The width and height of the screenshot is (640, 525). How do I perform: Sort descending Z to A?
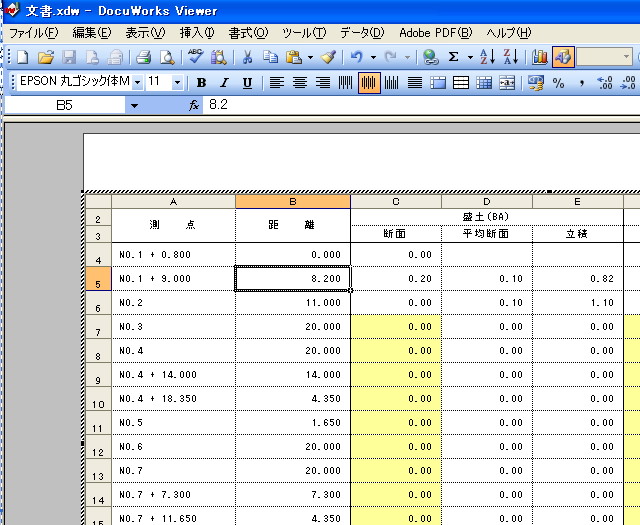tap(511, 57)
